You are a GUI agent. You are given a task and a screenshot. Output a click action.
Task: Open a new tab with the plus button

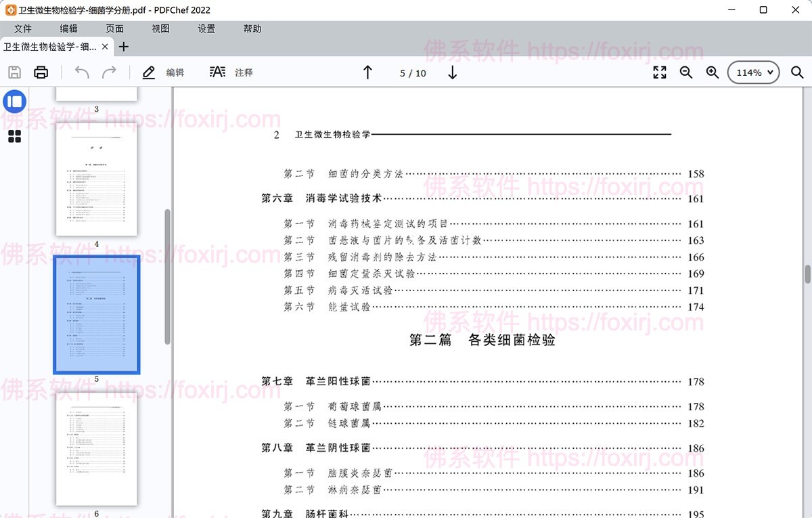123,47
